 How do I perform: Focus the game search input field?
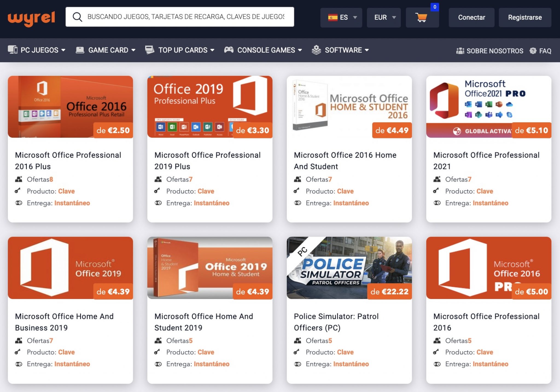tap(186, 17)
